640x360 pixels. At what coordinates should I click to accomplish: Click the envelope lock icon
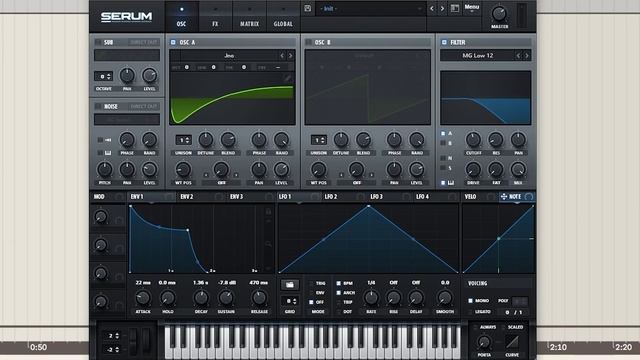click(x=268, y=211)
